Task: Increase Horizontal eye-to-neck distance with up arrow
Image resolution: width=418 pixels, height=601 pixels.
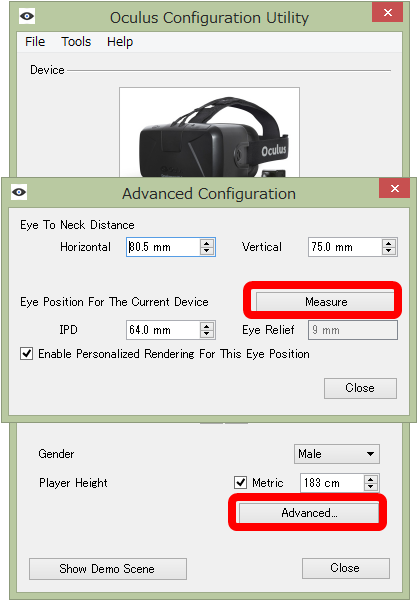Action: (x=207, y=243)
